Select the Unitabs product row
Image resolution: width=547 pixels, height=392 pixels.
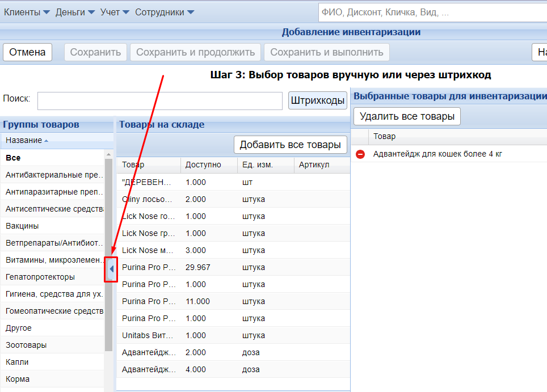point(147,335)
